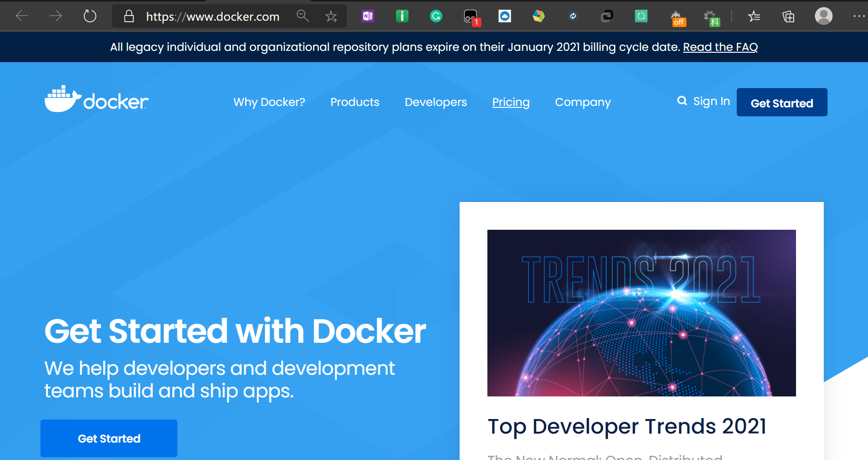Open the blue cloud extension icon
This screenshot has height=460, width=868.
point(505,16)
